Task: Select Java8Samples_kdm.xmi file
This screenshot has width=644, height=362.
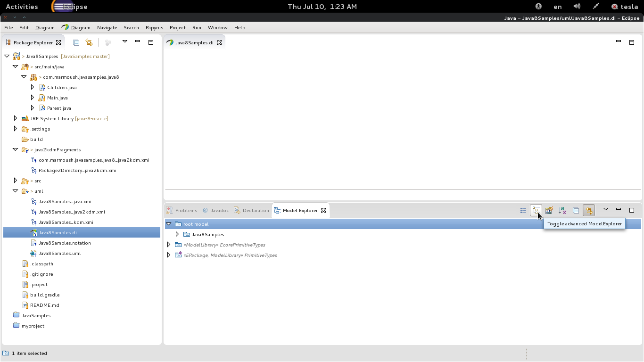Action: 66,222
